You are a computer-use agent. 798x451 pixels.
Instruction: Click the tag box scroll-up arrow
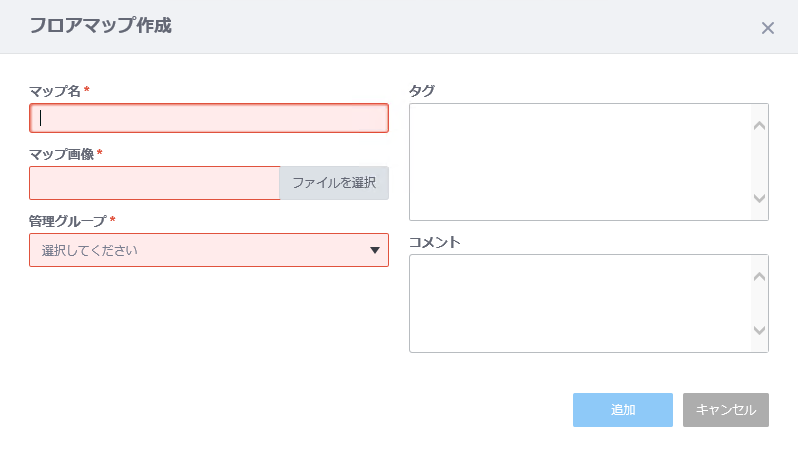tap(759, 125)
